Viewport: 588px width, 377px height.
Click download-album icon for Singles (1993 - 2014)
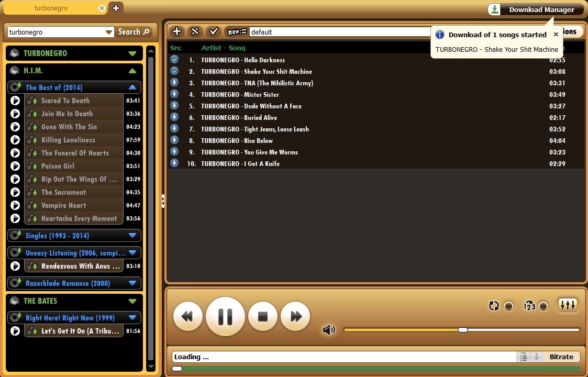point(16,235)
